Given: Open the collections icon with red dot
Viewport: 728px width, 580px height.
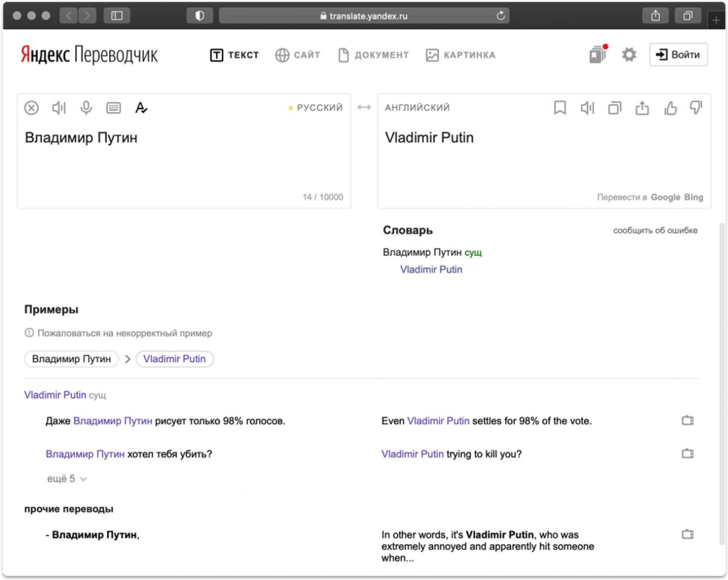Looking at the screenshot, I should [598, 55].
